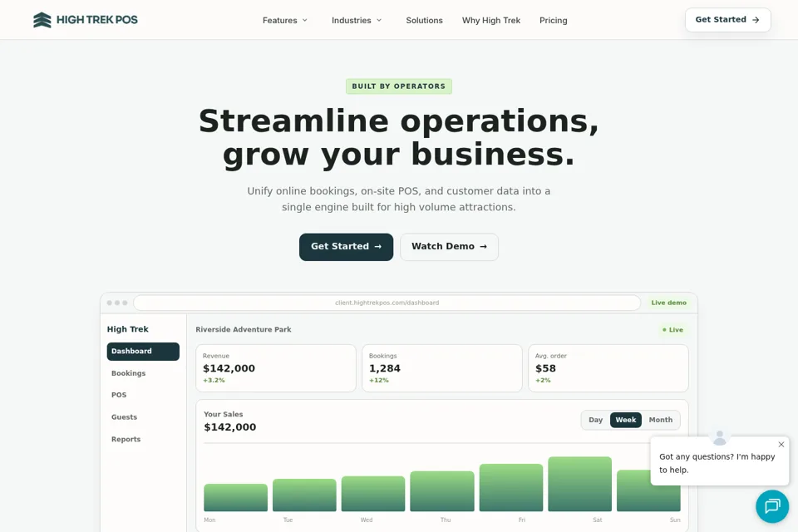This screenshot has height=532, width=798.
Task: Click the Avg. order $58 card
Action: point(608,368)
